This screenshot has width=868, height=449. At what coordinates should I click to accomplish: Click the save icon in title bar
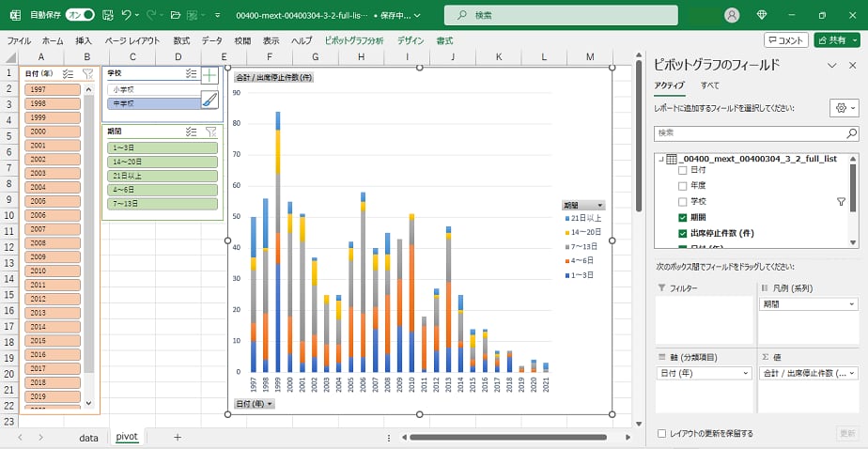tap(108, 15)
